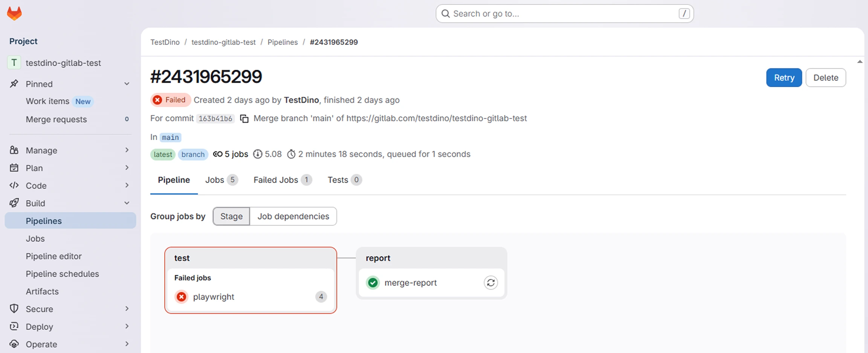Click the red failed icon of playwright

coord(181,297)
